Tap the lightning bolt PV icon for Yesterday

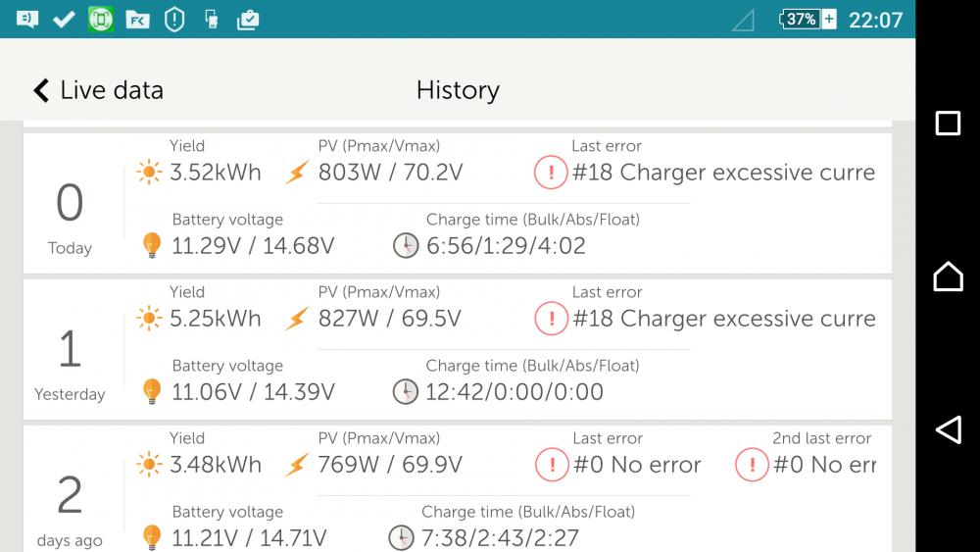pos(297,319)
